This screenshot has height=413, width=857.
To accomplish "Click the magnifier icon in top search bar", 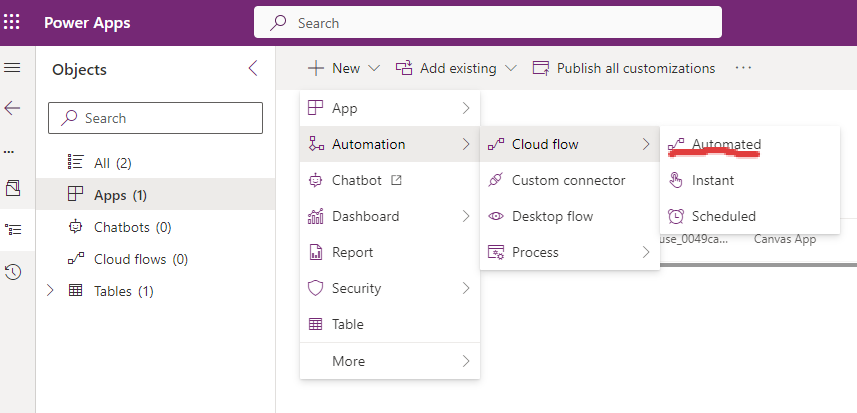I will click(278, 23).
